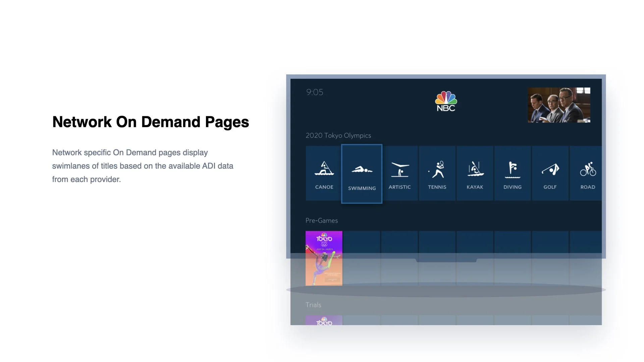The width and height of the screenshot is (644, 362).
Task: Open the live preview video thumbnail
Action: [x=559, y=105]
